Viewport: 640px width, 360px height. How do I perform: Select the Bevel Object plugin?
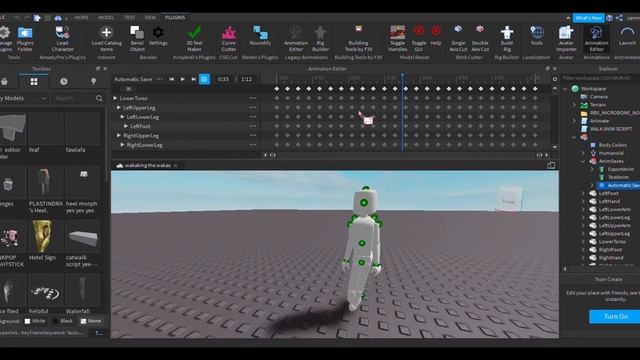(137, 39)
